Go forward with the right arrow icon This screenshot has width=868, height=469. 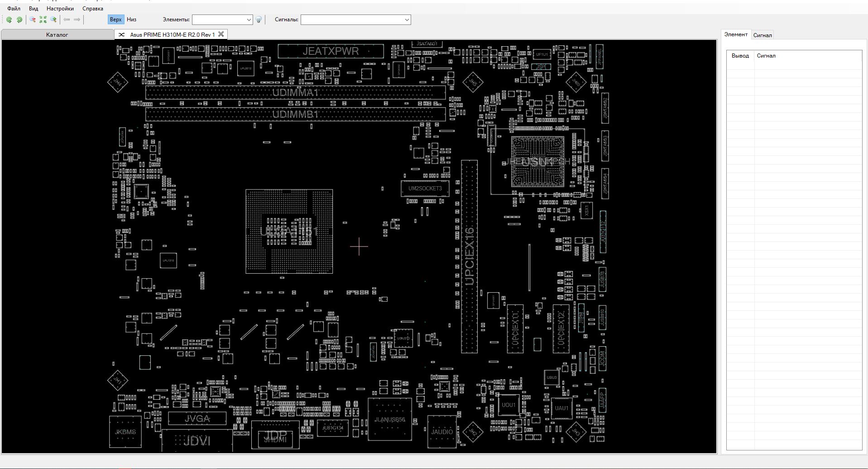tap(77, 19)
